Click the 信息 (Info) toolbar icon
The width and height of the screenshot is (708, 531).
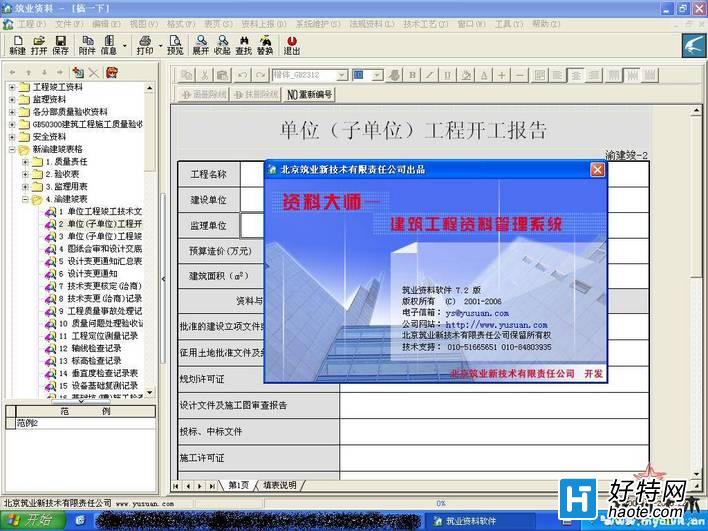(x=108, y=45)
